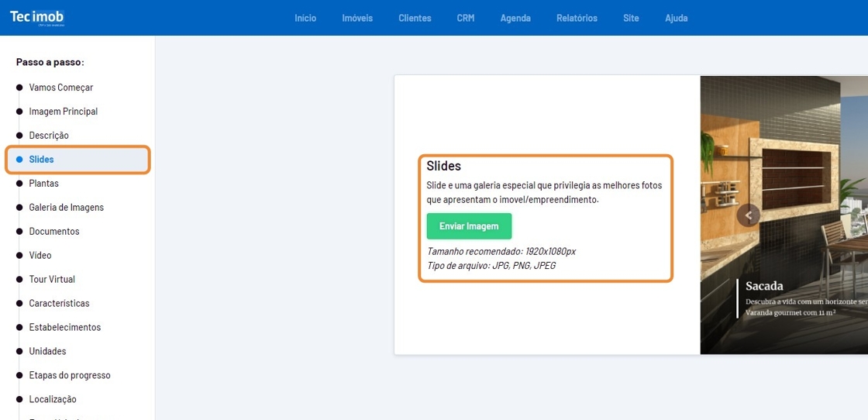Select the Etapas do progresso step
The height and width of the screenshot is (420, 868).
click(x=69, y=375)
